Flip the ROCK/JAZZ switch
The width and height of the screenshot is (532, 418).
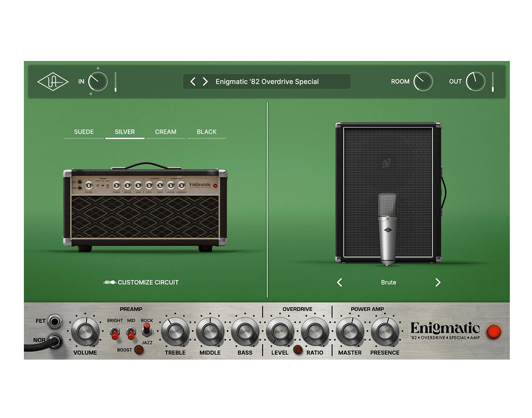click(x=147, y=329)
